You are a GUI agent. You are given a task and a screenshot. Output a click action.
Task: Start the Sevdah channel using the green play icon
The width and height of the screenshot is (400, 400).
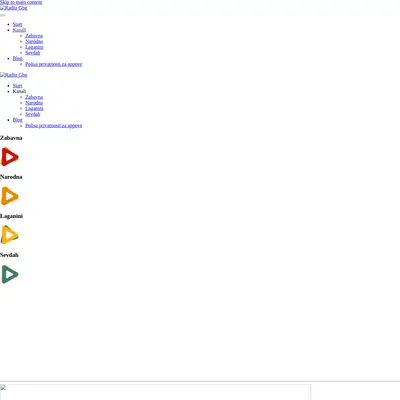pyautogui.click(x=10, y=274)
